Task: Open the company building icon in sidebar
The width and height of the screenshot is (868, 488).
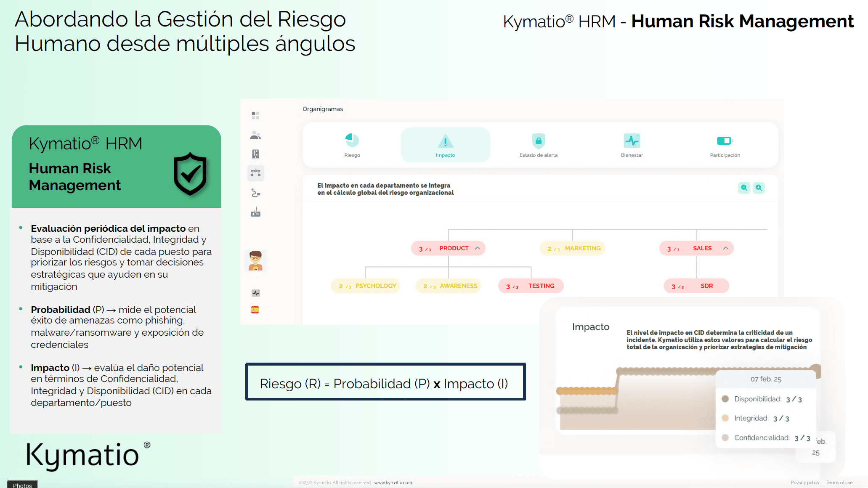Action: (255, 154)
